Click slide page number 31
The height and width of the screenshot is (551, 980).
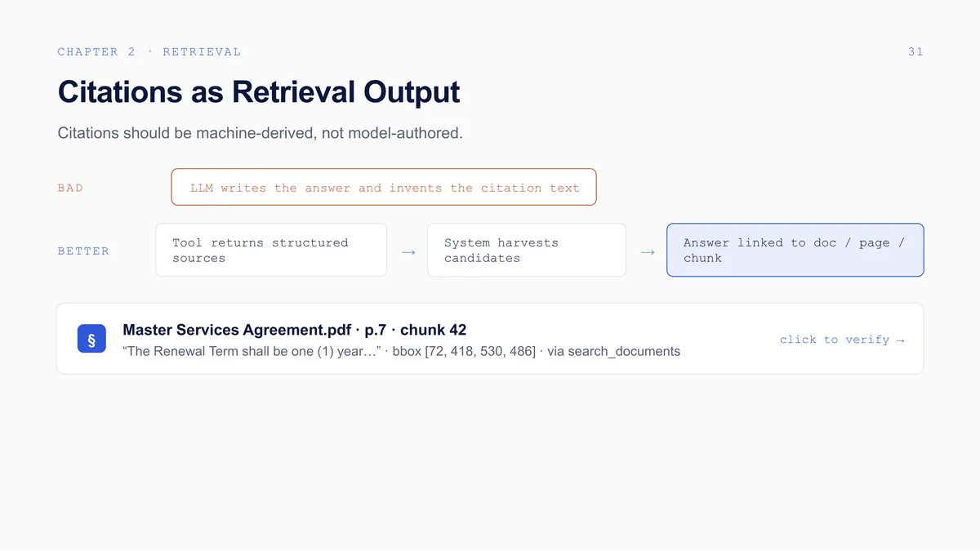coord(915,52)
